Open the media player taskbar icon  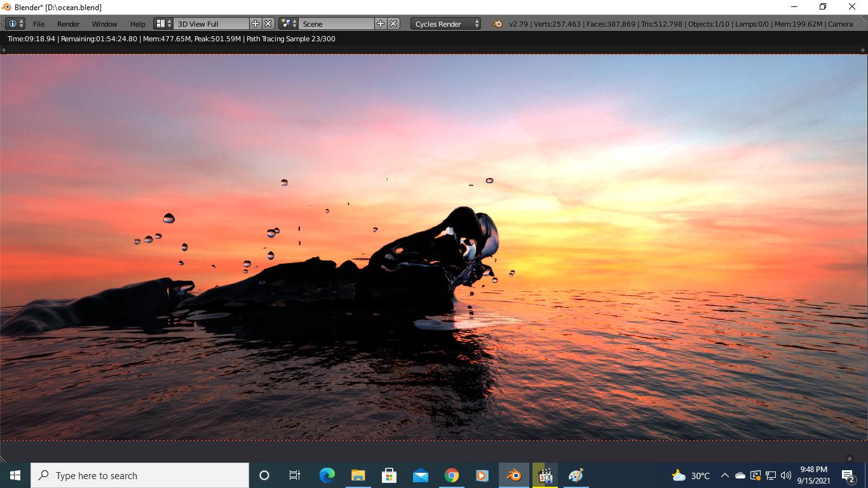point(482,475)
